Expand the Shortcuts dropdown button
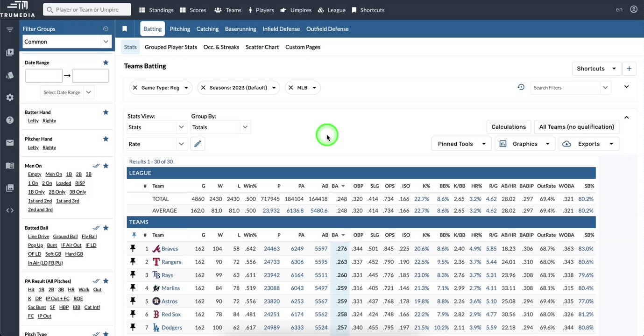This screenshot has height=336, width=644. tap(597, 69)
